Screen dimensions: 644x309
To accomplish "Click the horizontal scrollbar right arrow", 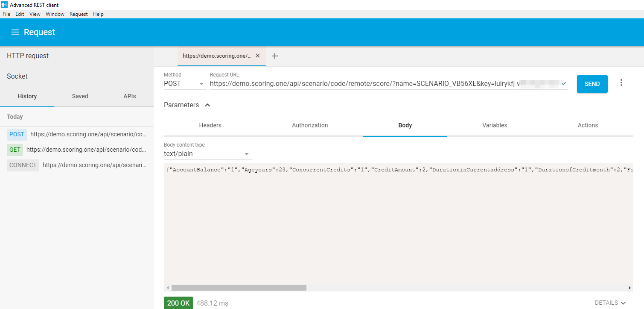I will click(629, 288).
